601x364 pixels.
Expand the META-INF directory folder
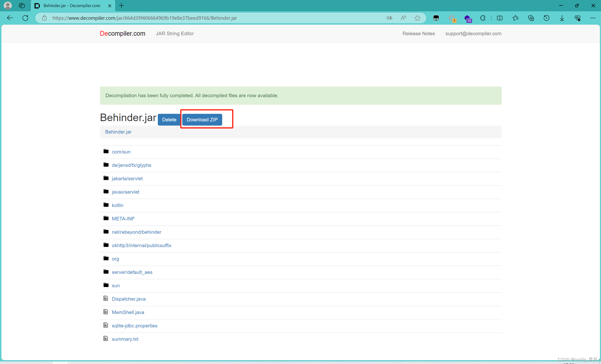click(x=123, y=218)
